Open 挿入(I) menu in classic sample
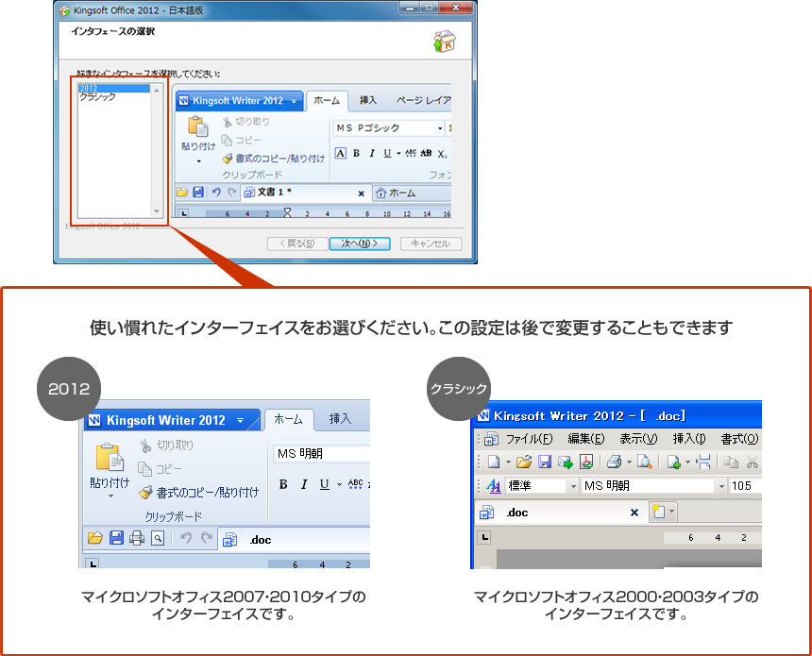The image size is (812, 656). click(688, 439)
